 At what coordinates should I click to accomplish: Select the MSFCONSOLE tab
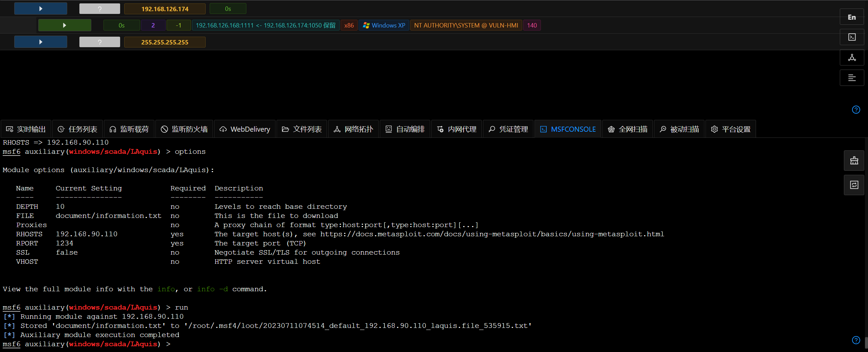click(568, 129)
